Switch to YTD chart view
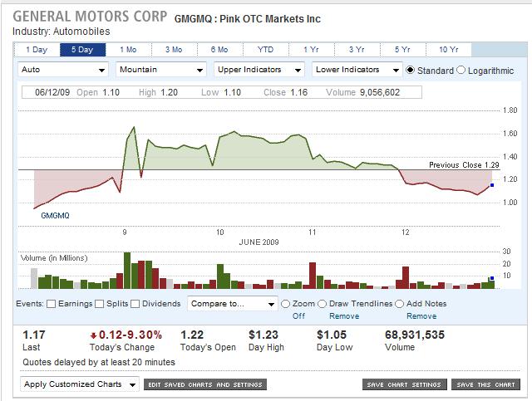532x401 pixels. [266, 50]
